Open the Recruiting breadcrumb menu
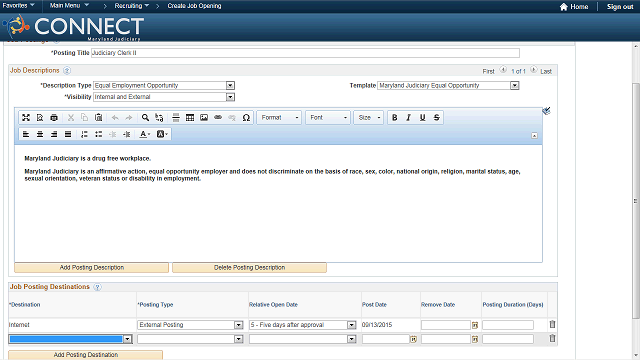This screenshot has width=640, height=360. pyautogui.click(x=131, y=6)
